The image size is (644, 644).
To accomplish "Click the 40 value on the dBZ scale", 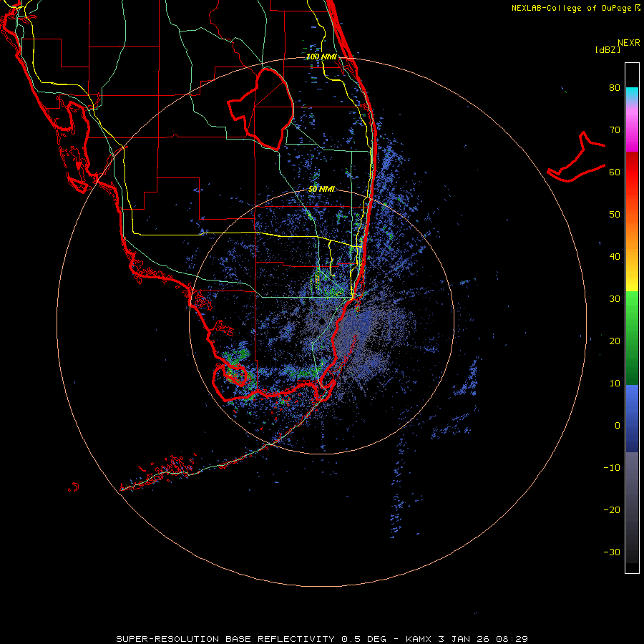I will click(615, 257).
